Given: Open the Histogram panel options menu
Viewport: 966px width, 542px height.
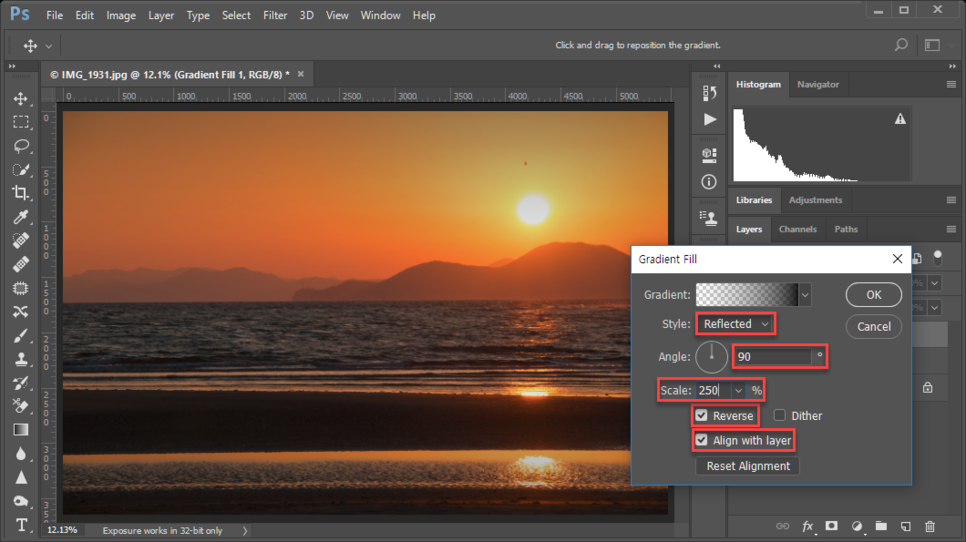Looking at the screenshot, I should coord(951,84).
